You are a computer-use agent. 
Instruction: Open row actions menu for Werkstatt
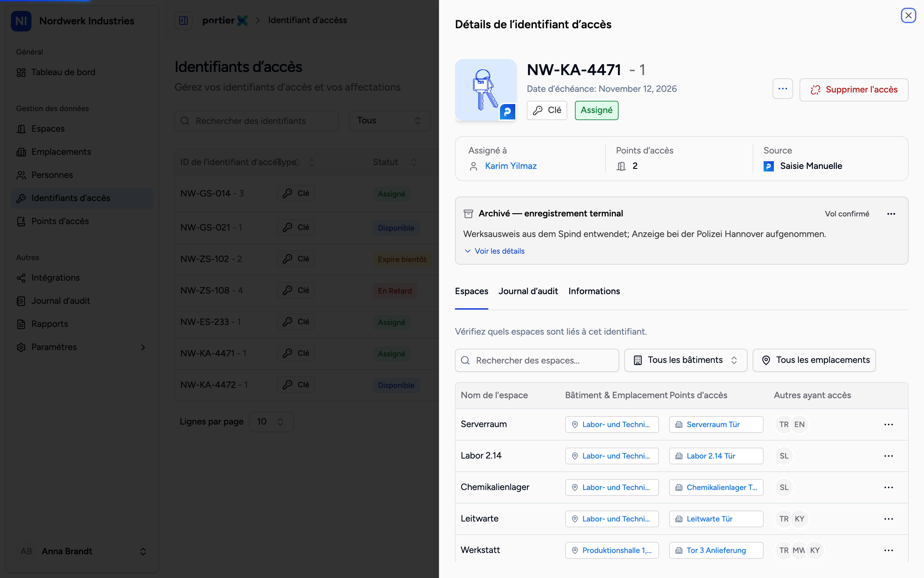[x=888, y=550]
